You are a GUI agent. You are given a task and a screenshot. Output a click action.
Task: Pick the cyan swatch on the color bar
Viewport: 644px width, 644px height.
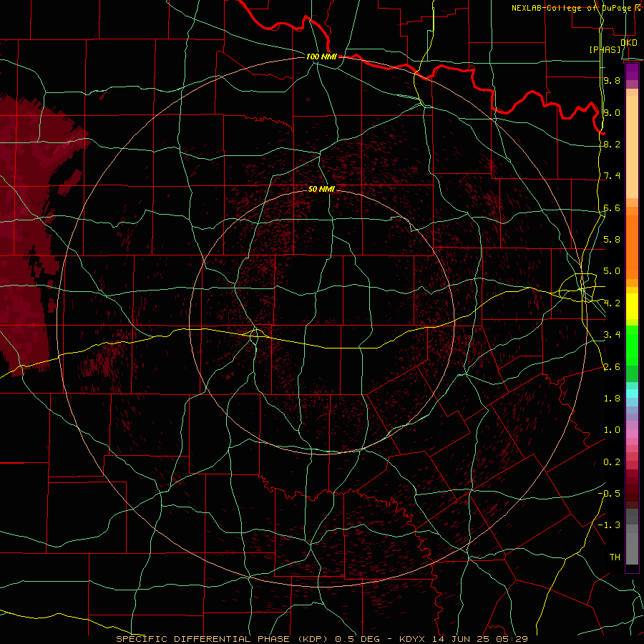(x=632, y=394)
